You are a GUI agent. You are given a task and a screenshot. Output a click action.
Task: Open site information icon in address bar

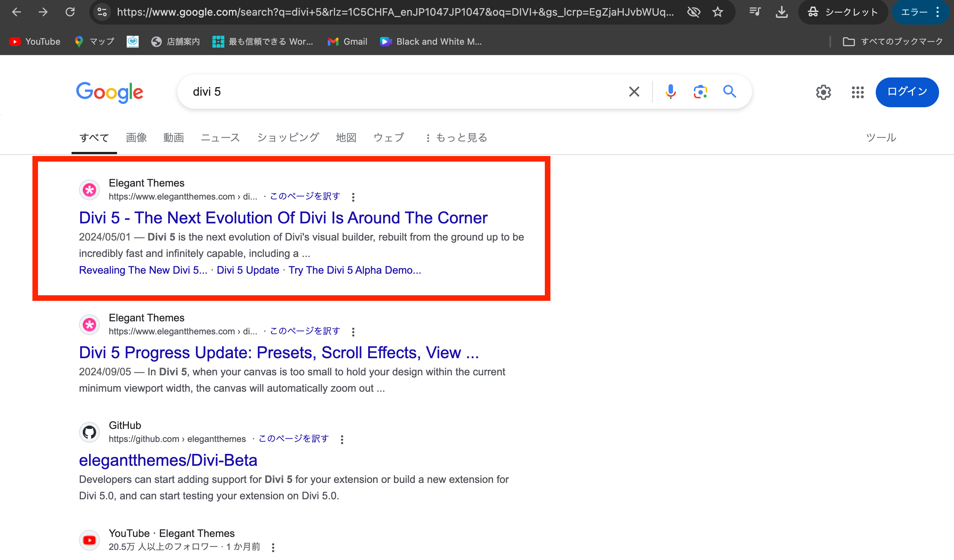pyautogui.click(x=102, y=12)
